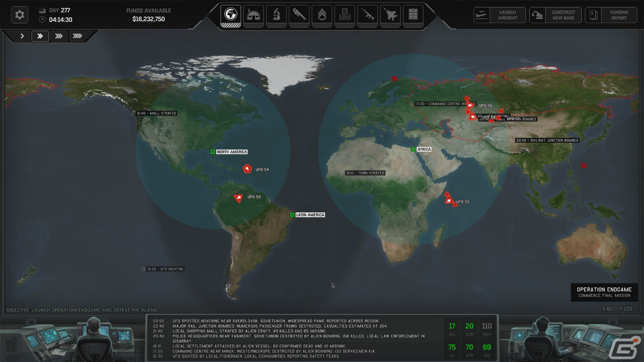The width and height of the screenshot is (644, 362).
Task: Set time to double-arrow speed
Action: tap(40, 36)
